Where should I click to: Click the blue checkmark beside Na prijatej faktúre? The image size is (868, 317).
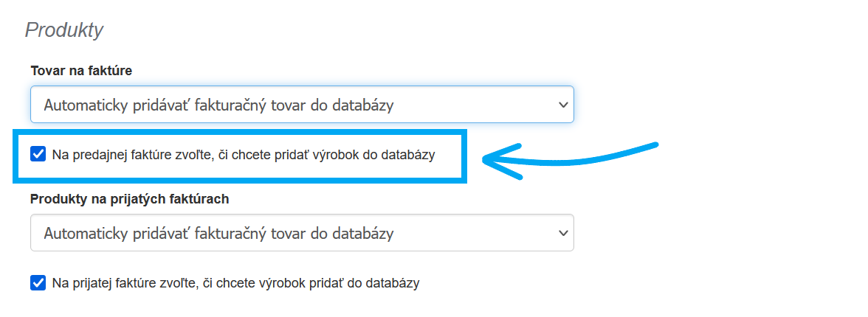[x=38, y=282]
